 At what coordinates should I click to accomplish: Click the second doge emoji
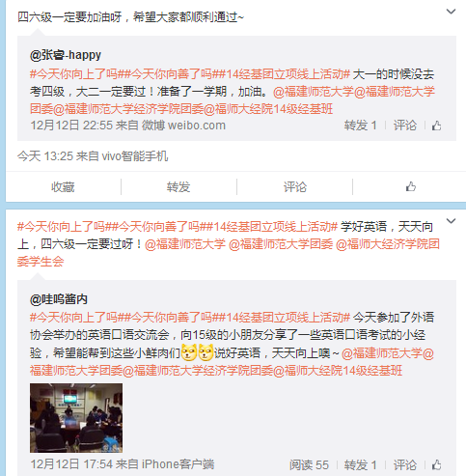pyautogui.click(x=206, y=352)
